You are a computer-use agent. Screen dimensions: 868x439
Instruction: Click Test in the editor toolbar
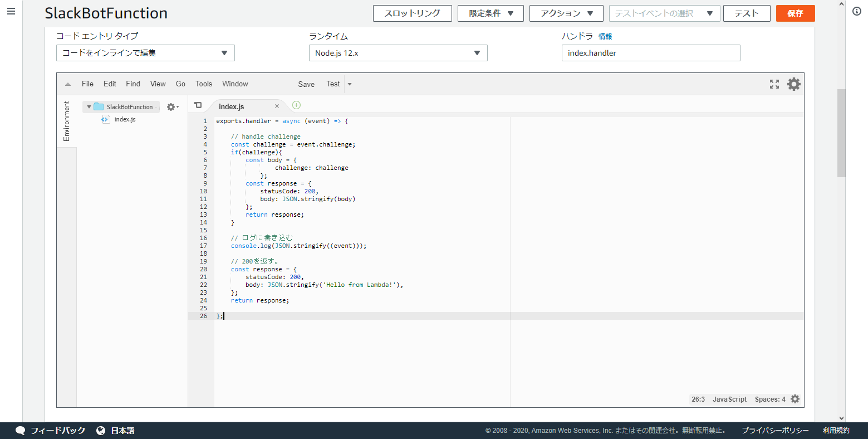click(x=333, y=84)
